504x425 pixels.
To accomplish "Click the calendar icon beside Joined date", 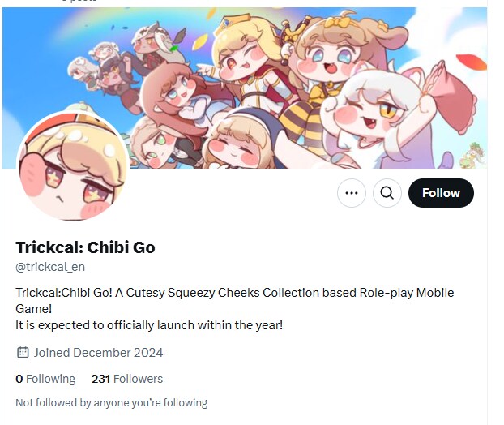I will pyautogui.click(x=23, y=353).
